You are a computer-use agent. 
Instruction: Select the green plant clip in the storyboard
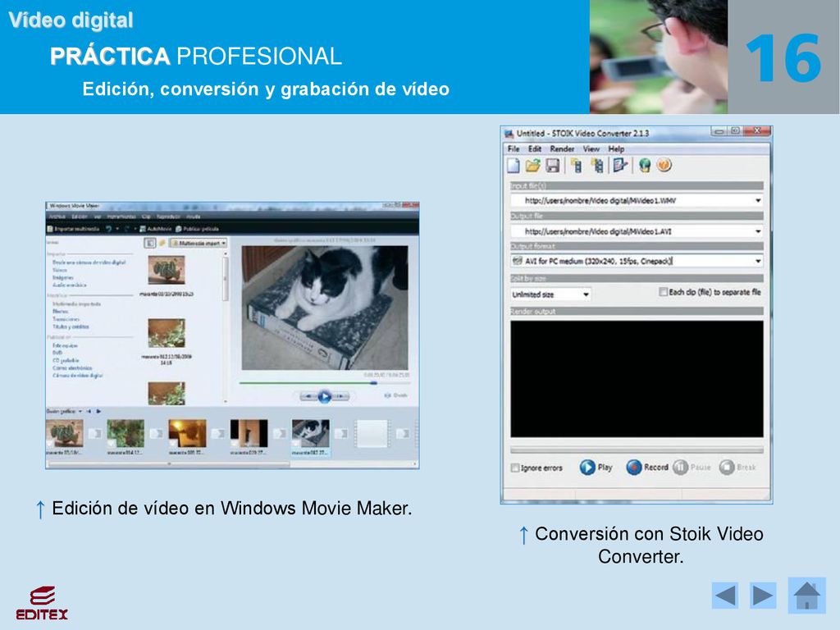pyautogui.click(x=126, y=433)
